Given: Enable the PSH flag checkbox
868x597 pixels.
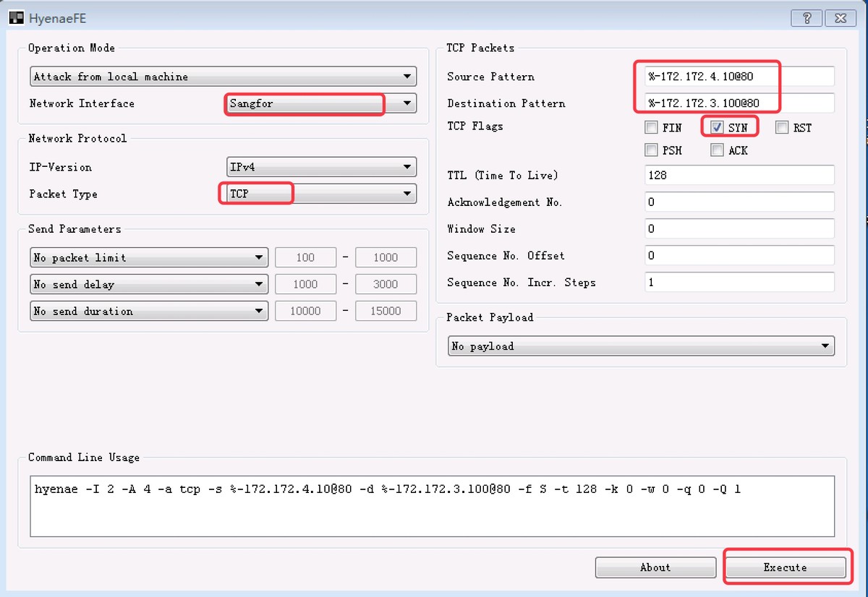Looking at the screenshot, I should tap(651, 150).
